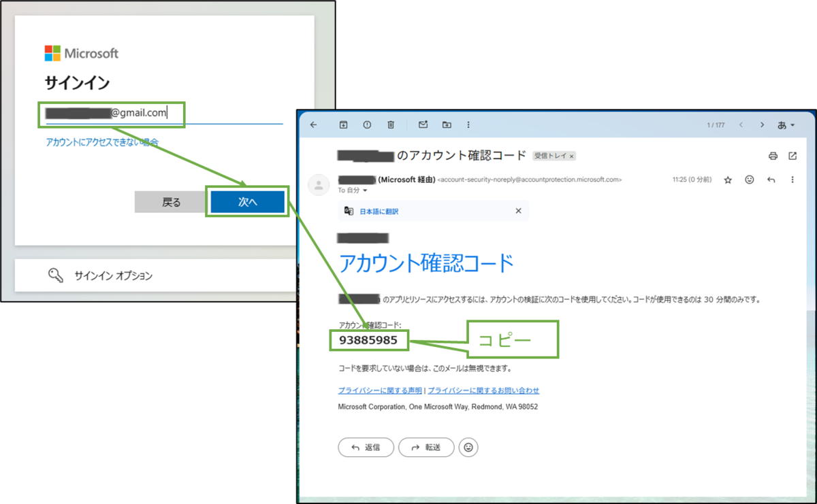The image size is (817, 504).
Task: Click the sender address account-security-noreply text
Action: [530, 180]
